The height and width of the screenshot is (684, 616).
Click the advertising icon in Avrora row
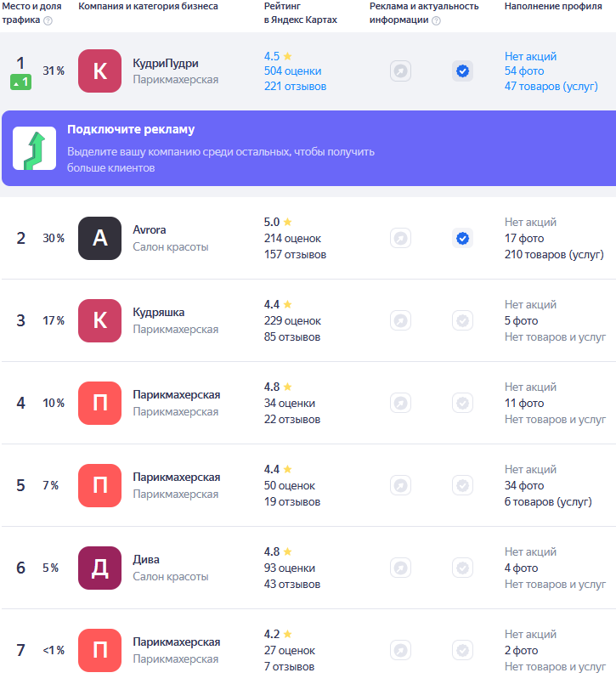(x=400, y=239)
